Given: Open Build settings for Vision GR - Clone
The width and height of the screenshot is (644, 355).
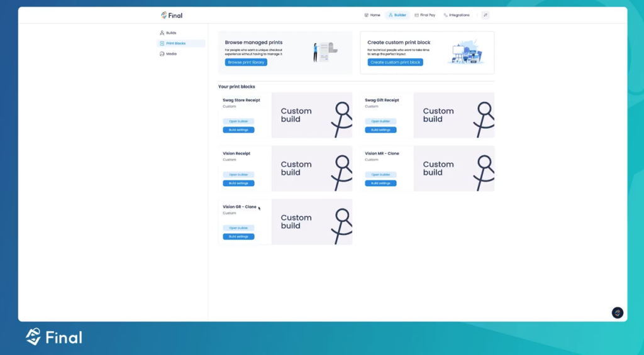Looking at the screenshot, I should 238,236.
